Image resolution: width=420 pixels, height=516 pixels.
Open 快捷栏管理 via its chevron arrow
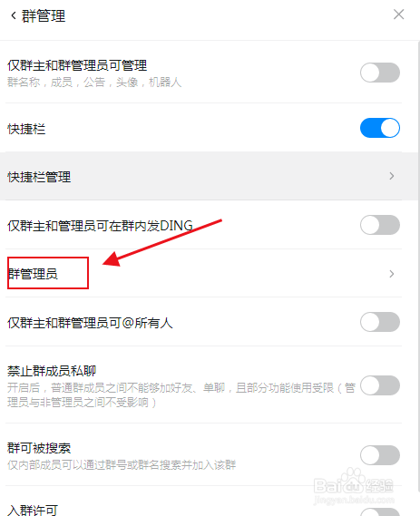(x=391, y=176)
